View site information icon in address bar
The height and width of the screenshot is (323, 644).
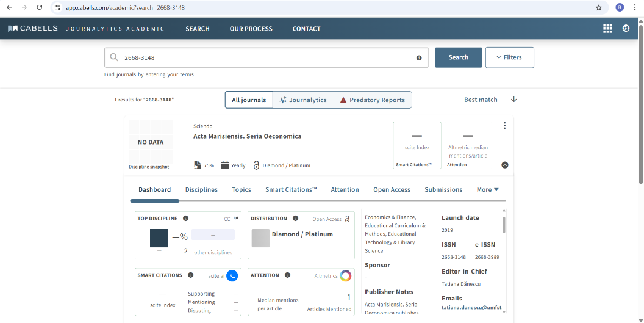[x=57, y=7]
